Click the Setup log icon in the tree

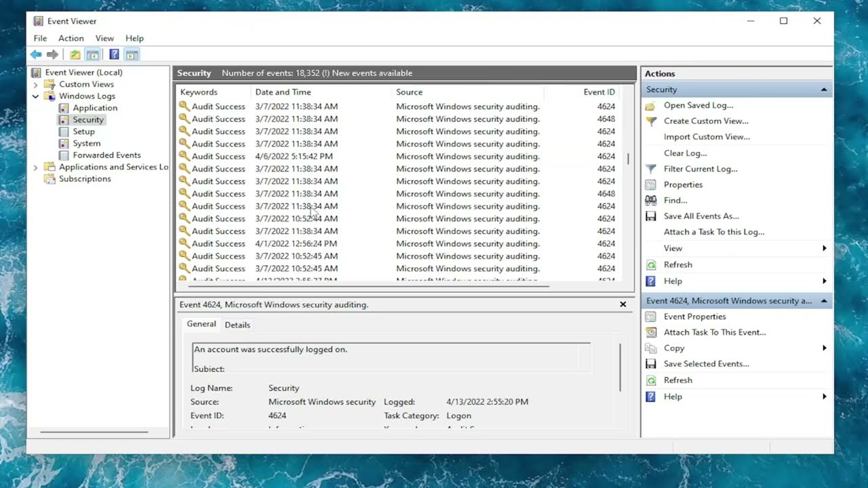pos(64,131)
